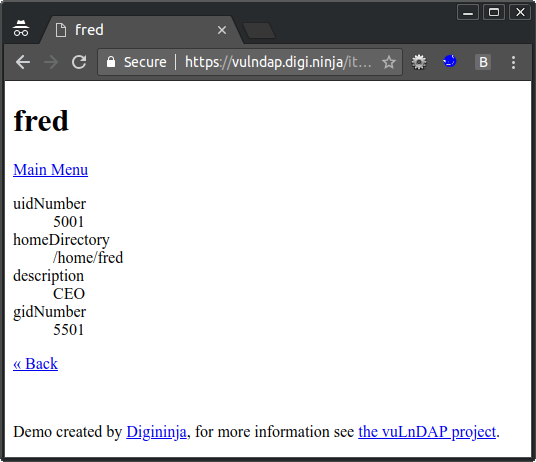Follow the « Back link
Image resolution: width=536 pixels, height=462 pixels.
(x=36, y=363)
